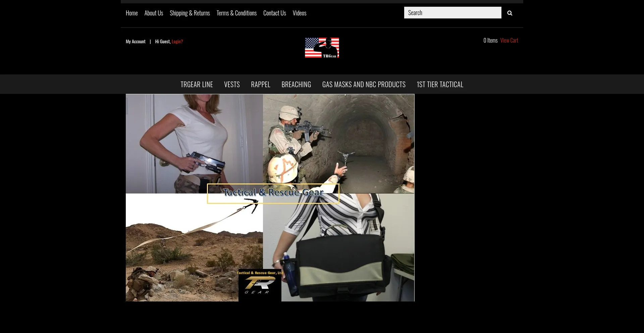This screenshot has height=333, width=644.
Task: Click the search magnifier icon
Action: [509, 13]
